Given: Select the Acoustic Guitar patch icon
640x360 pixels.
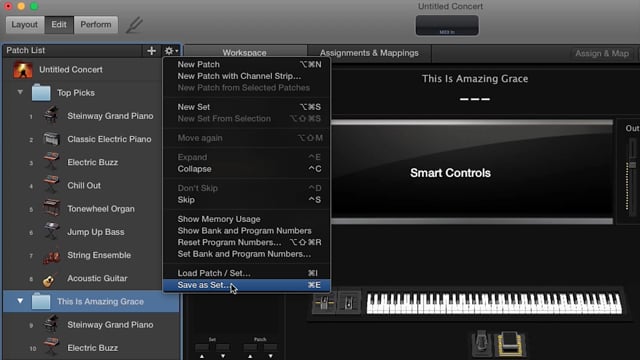Looking at the screenshot, I should [x=49, y=279].
